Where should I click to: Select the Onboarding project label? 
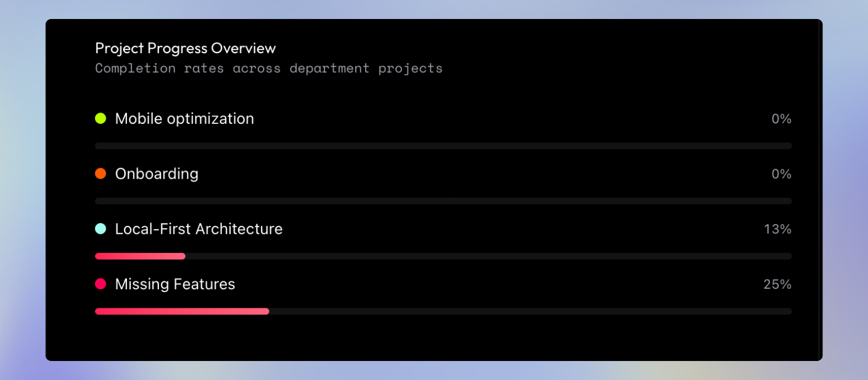pos(157,174)
